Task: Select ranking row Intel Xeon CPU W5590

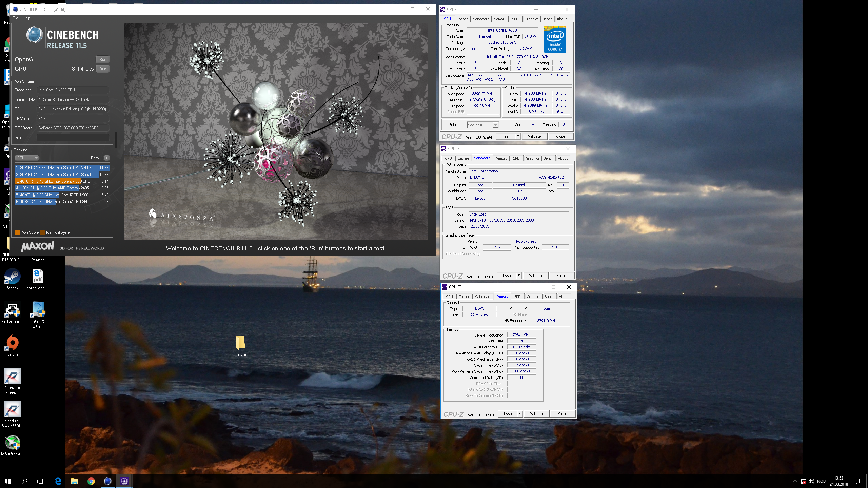Action: click(62, 168)
